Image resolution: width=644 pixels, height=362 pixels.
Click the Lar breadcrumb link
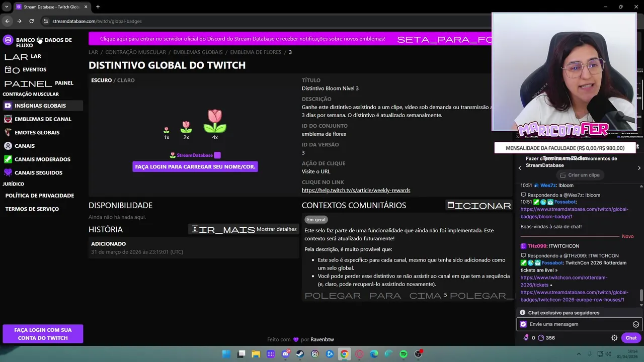[93, 52]
